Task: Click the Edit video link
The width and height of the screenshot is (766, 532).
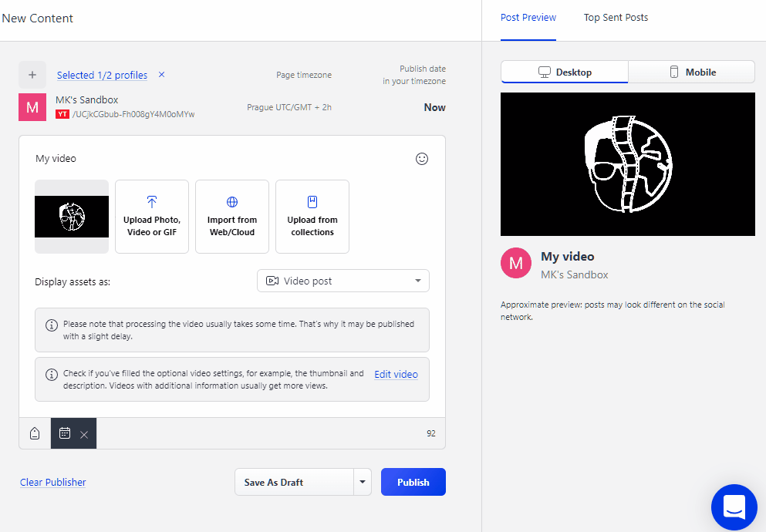Action: (x=396, y=375)
